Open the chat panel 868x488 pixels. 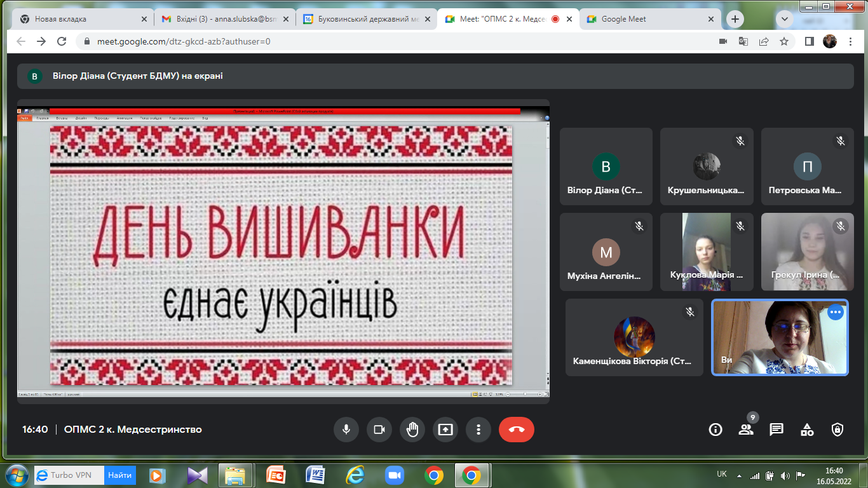776,430
